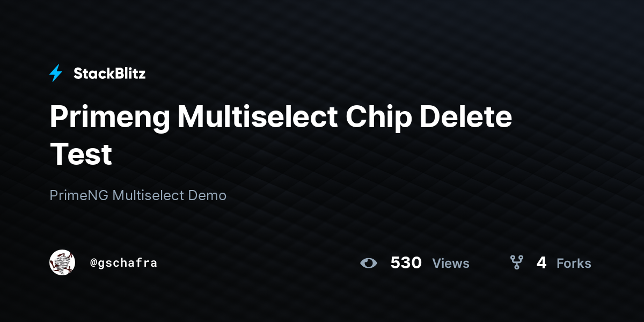The width and height of the screenshot is (644, 322).
Task: Click the Views label
Action: pyautogui.click(x=451, y=264)
